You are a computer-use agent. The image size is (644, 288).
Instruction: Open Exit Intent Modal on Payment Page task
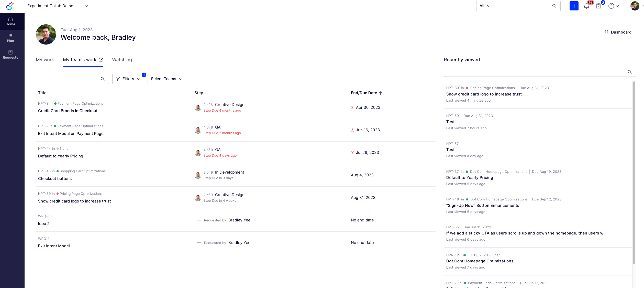(71, 134)
